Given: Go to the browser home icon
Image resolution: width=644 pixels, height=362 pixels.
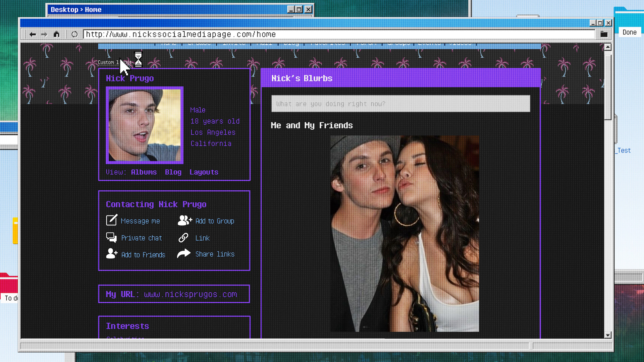Looking at the screenshot, I should tap(56, 34).
